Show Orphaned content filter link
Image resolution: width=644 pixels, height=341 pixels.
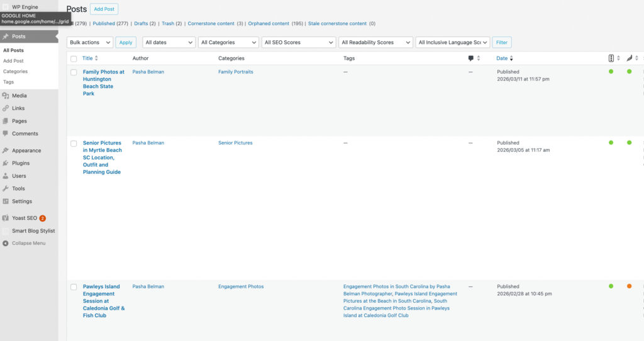coord(269,23)
